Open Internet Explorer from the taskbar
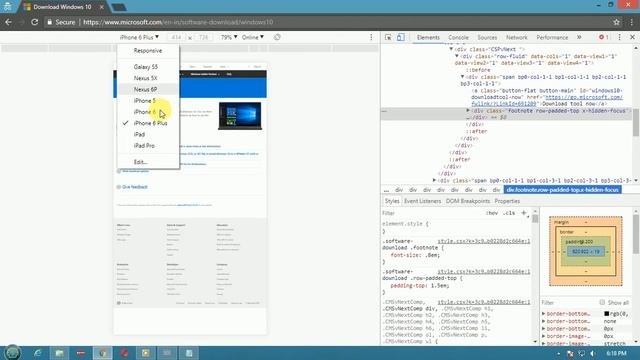Viewport: 640px width, 360px height. coord(38,353)
